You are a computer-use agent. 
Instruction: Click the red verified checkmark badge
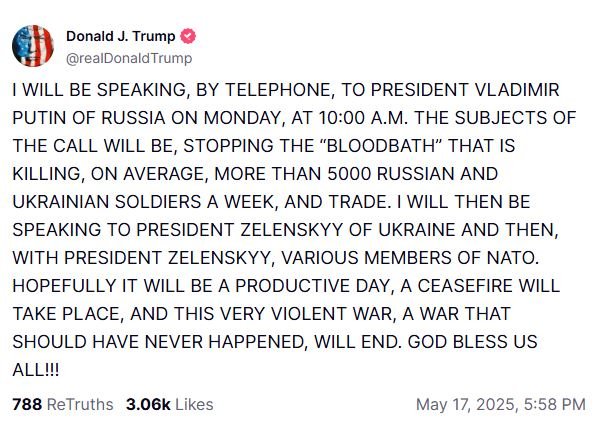(188, 36)
